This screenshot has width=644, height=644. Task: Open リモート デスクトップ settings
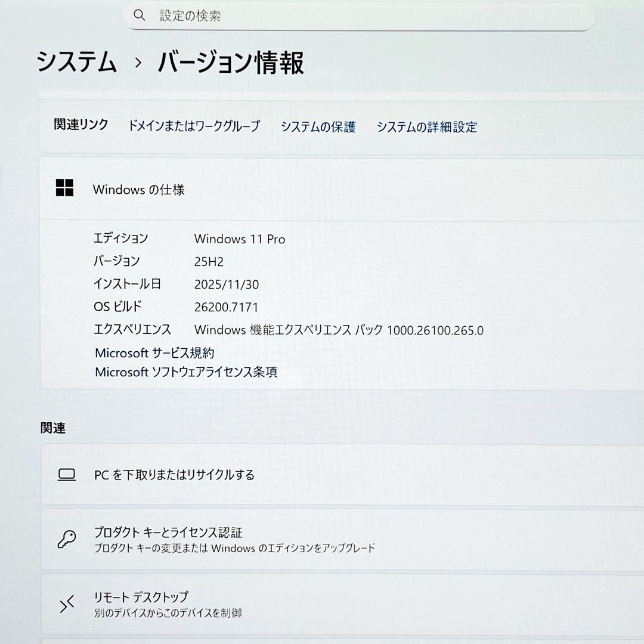click(141, 596)
